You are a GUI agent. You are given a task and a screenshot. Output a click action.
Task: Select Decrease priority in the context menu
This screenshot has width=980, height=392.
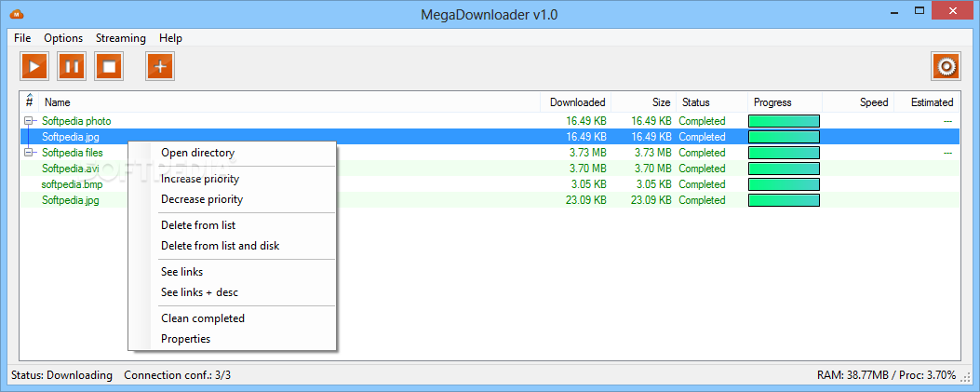pyautogui.click(x=232, y=199)
